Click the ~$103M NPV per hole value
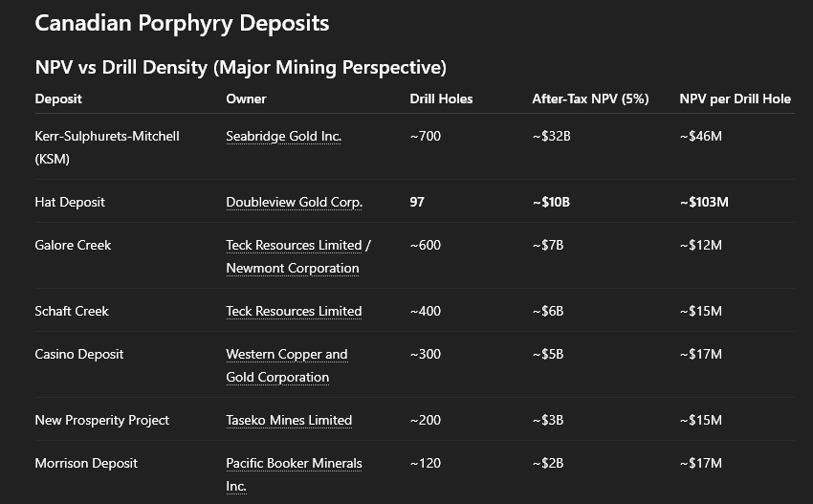 [x=704, y=203]
